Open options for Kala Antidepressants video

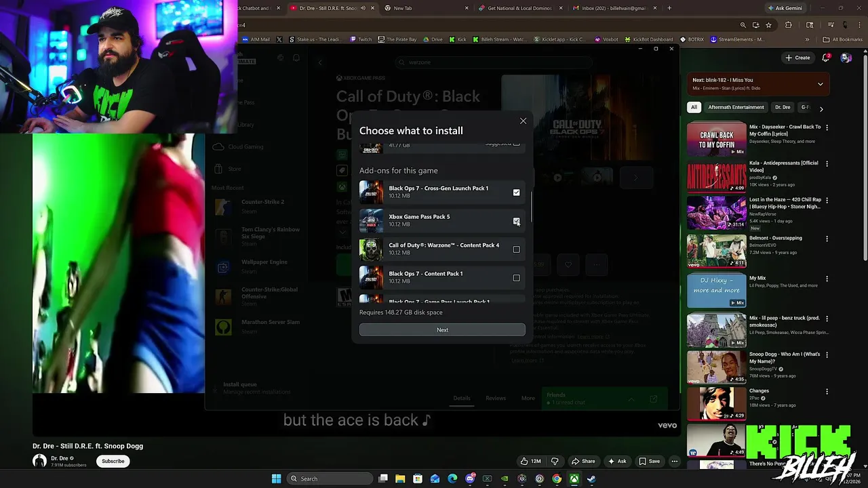click(827, 164)
